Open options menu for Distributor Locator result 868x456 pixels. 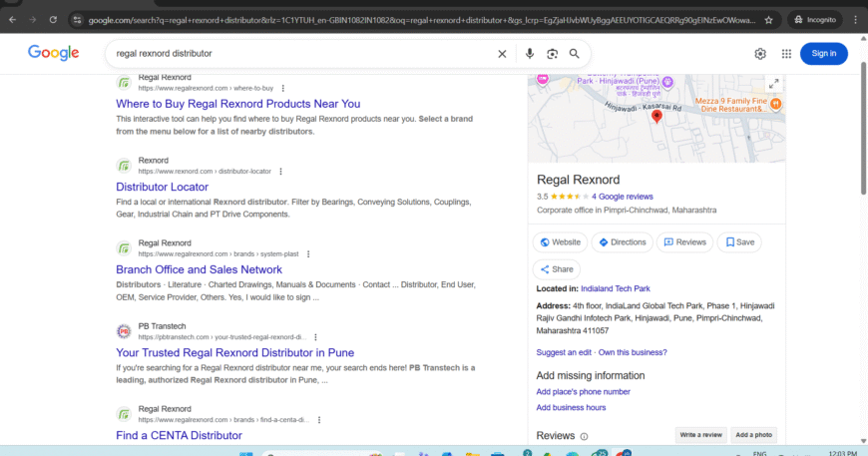click(x=278, y=171)
